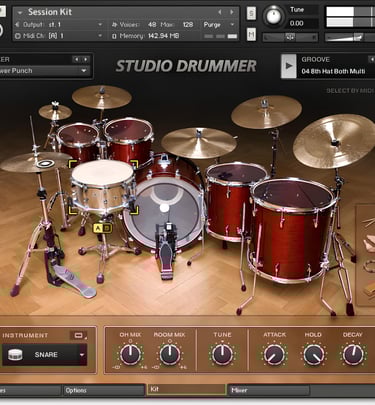Open the Purge dropdown
Viewport: 375px width, 405px height.
click(232, 24)
